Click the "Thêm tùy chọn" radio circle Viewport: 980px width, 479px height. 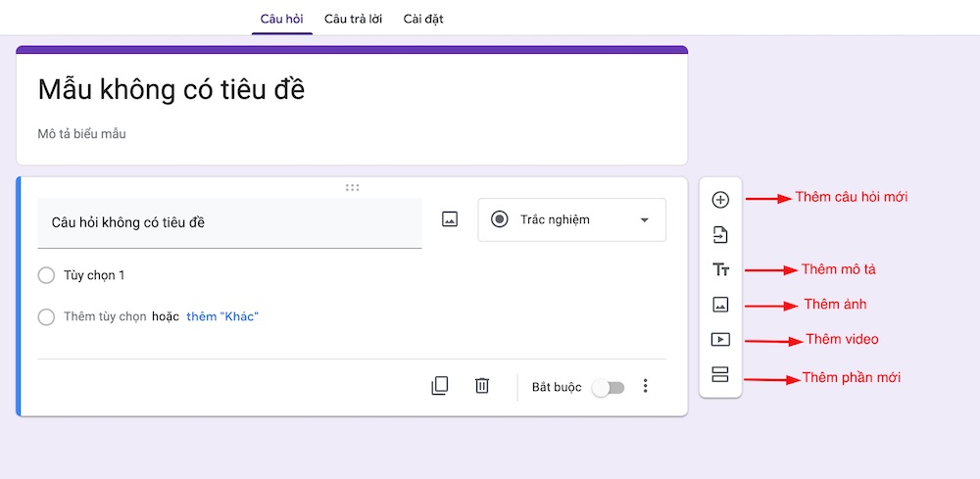(x=46, y=316)
